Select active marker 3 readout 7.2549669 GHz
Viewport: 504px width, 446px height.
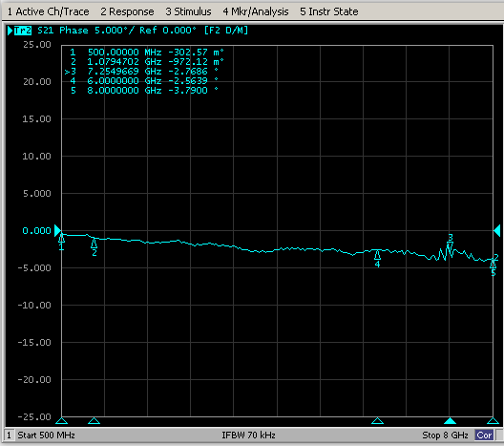[x=141, y=72]
